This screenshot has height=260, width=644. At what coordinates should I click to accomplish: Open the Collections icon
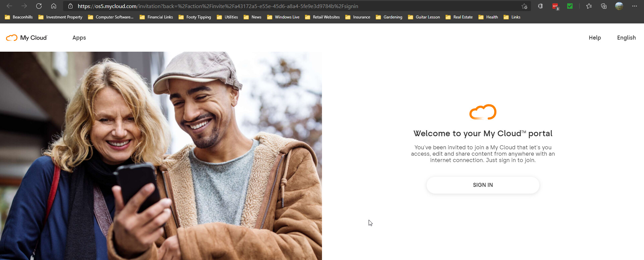click(604, 6)
